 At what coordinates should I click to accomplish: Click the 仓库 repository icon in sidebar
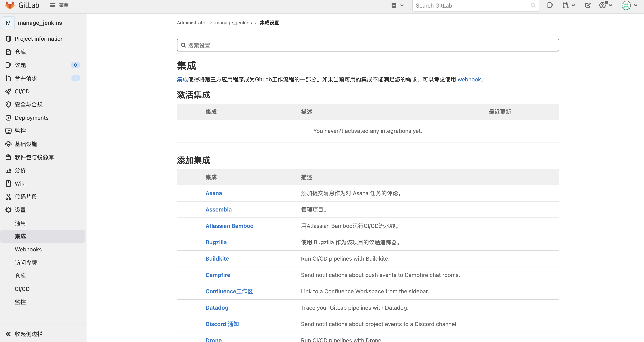pos(8,52)
